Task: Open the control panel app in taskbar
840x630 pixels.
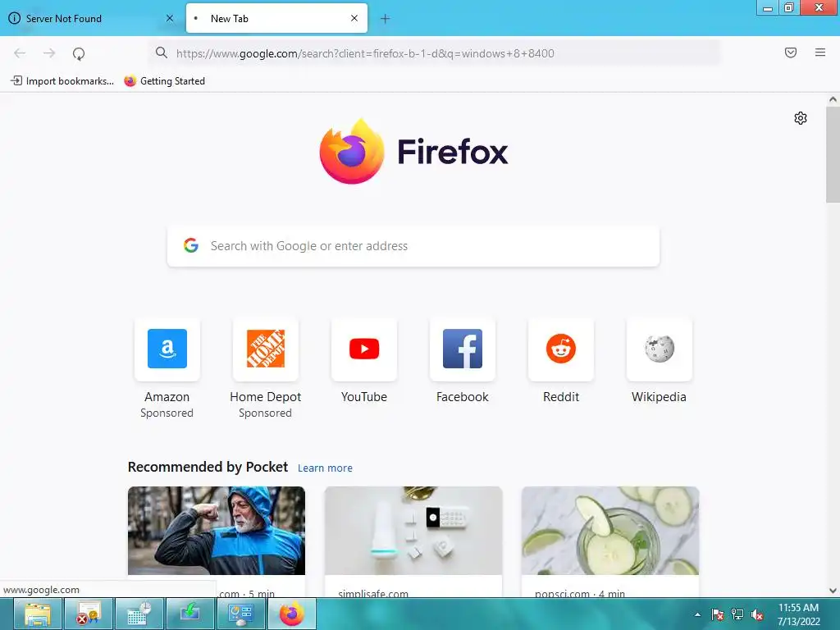Action: pos(240,614)
